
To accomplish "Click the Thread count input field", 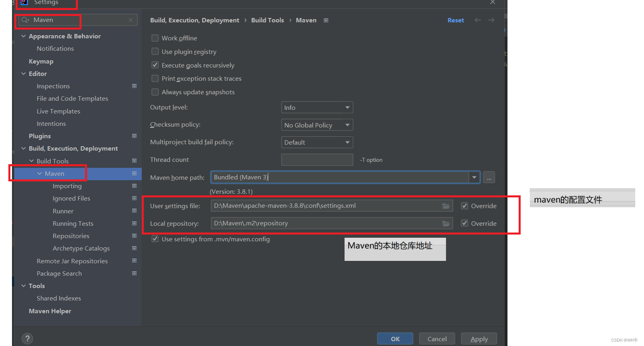I will [x=317, y=160].
